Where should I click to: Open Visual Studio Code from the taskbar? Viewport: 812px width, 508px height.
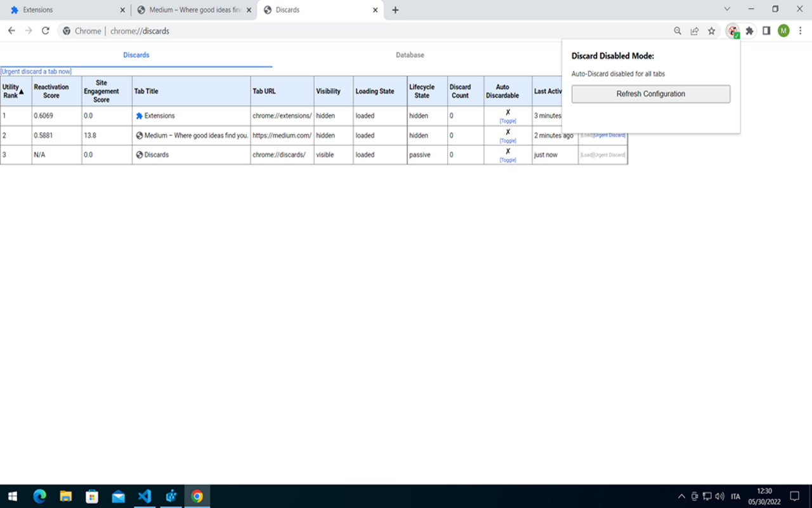pos(145,496)
